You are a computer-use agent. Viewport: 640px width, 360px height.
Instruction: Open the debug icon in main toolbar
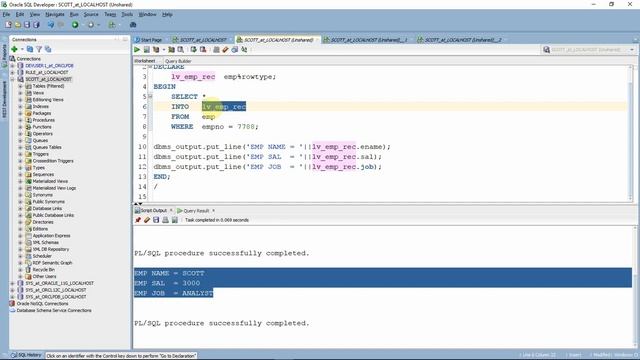[133, 25]
